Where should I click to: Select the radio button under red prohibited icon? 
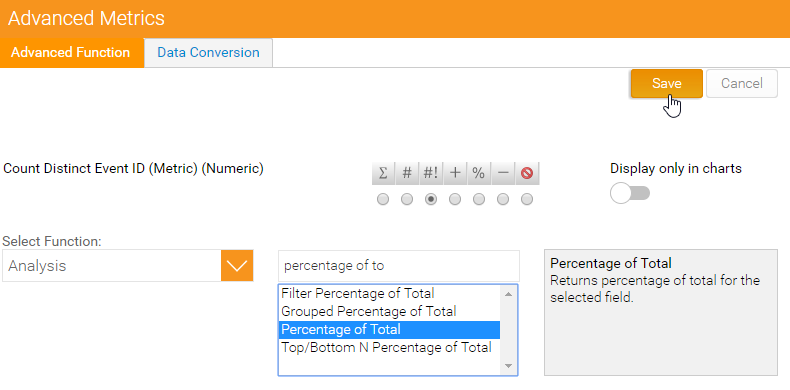[x=527, y=200]
